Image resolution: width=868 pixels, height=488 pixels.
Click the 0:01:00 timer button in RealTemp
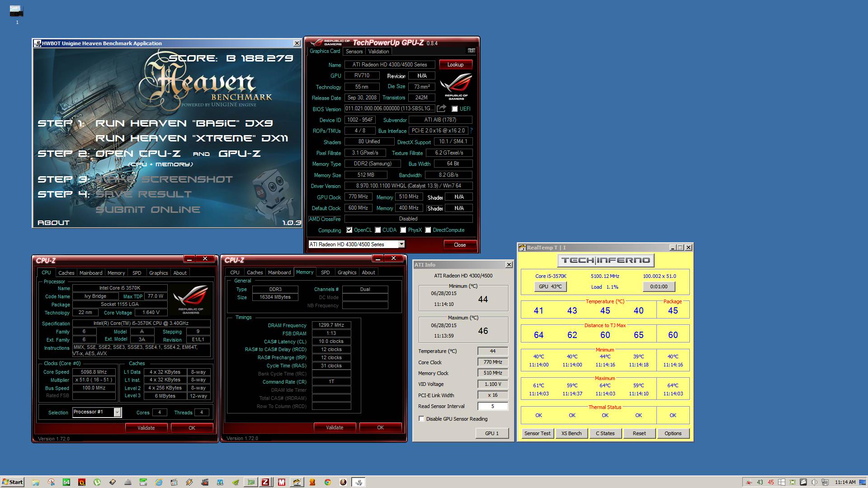tap(659, 286)
